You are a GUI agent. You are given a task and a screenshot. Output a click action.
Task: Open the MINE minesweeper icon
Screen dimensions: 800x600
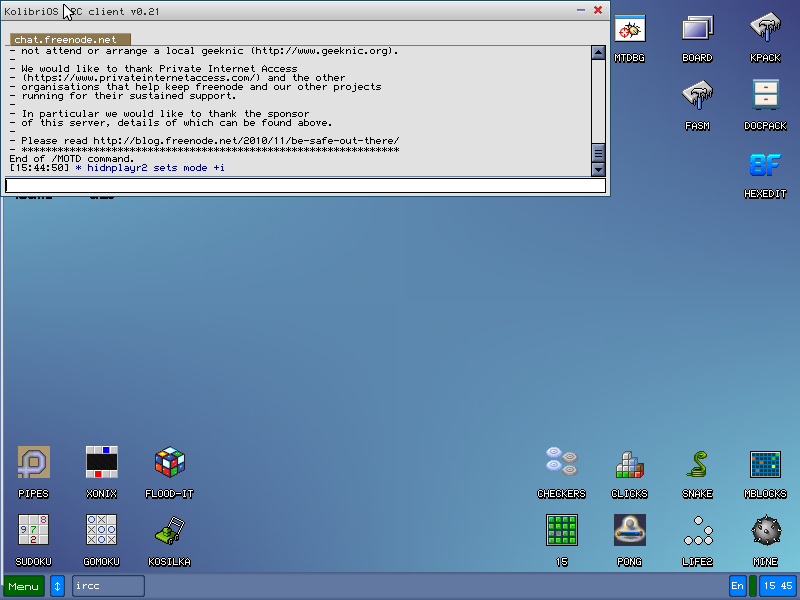[765, 530]
